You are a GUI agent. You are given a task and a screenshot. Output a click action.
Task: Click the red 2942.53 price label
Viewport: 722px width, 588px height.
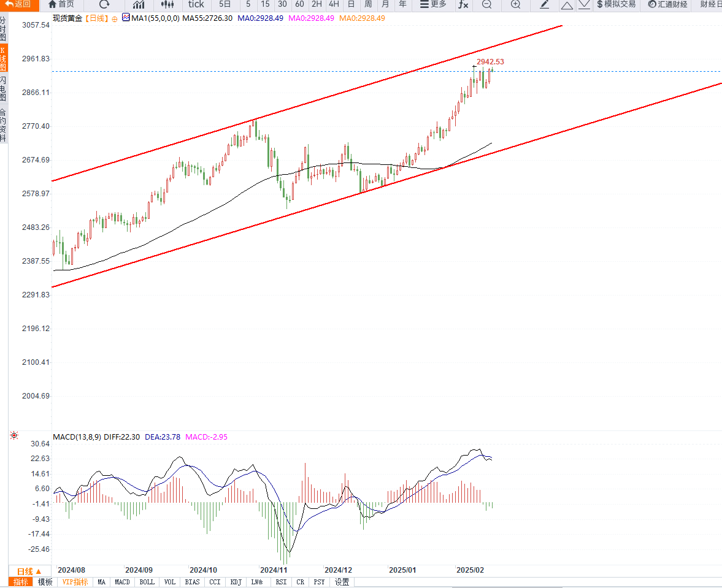490,62
